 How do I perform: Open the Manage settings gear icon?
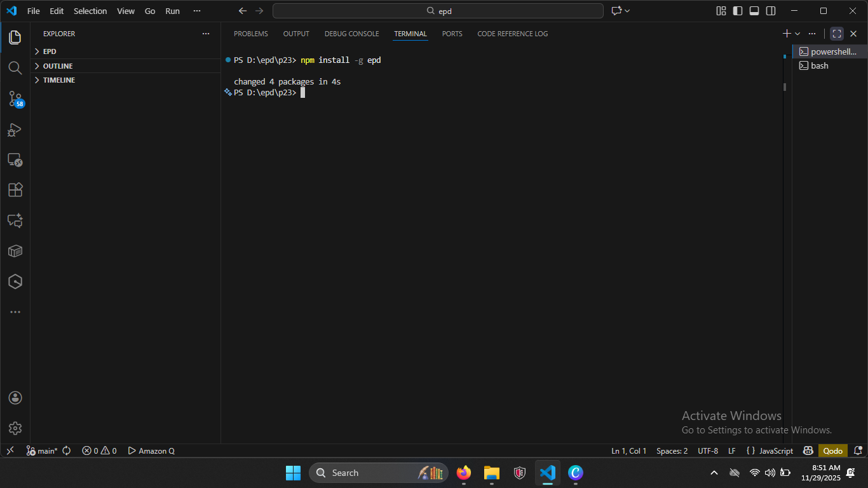click(x=15, y=428)
